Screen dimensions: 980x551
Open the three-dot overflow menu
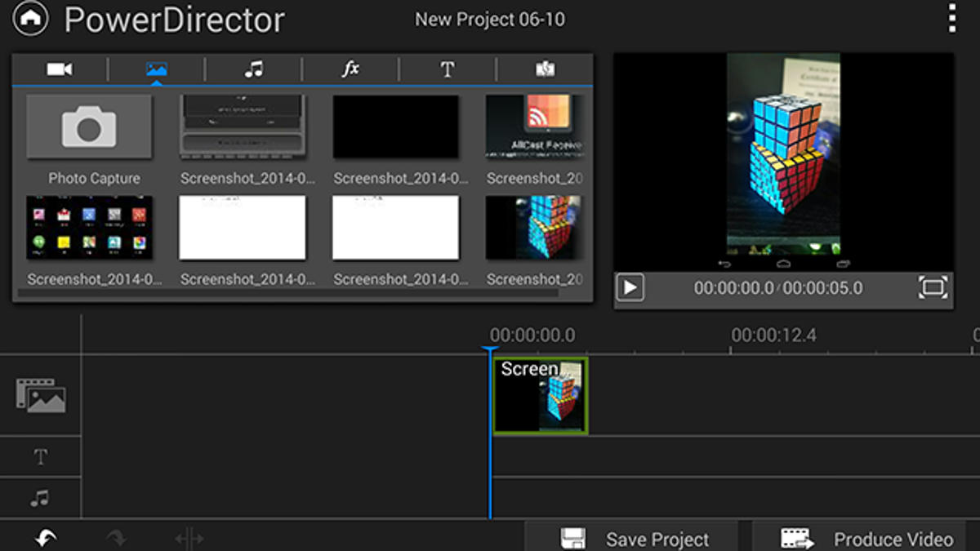(x=952, y=19)
